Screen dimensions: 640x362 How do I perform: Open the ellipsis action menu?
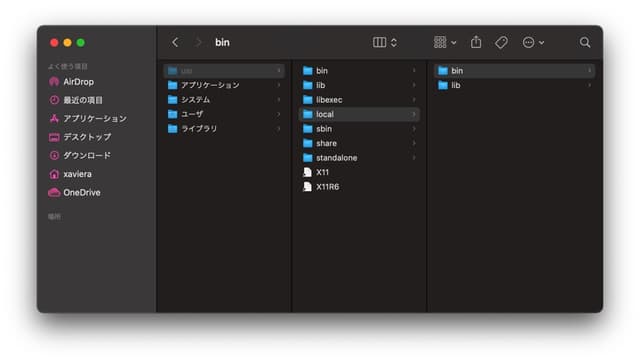(533, 42)
